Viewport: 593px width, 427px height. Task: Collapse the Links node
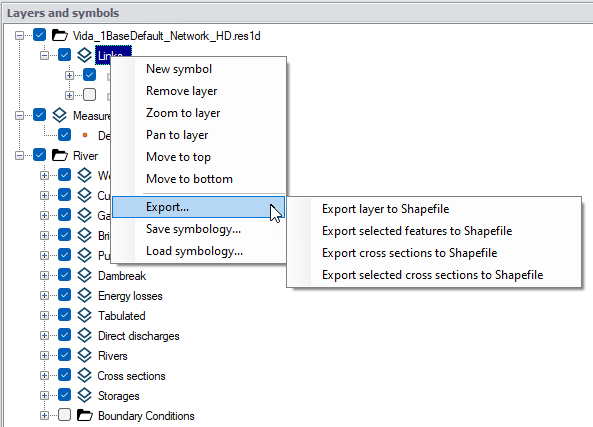point(44,56)
